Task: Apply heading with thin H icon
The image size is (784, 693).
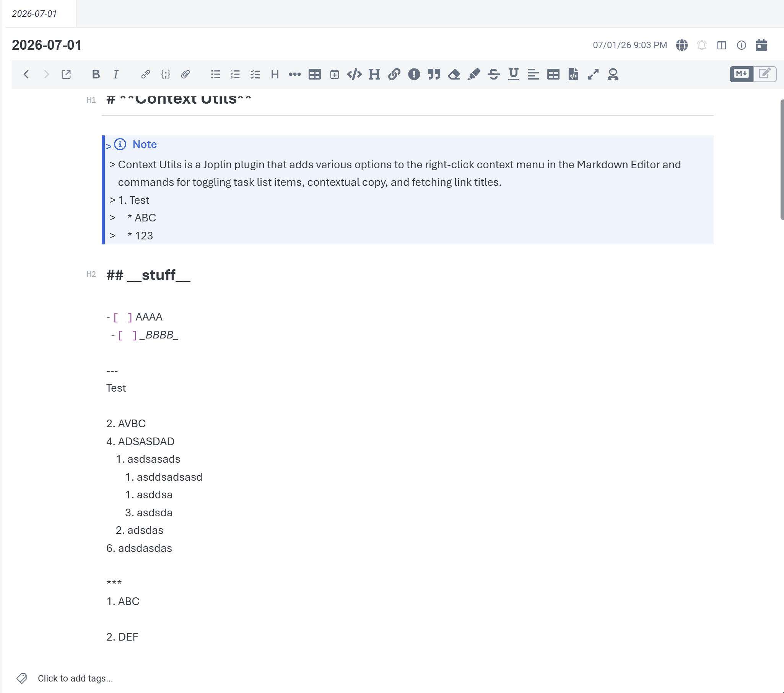Action: 275,74
